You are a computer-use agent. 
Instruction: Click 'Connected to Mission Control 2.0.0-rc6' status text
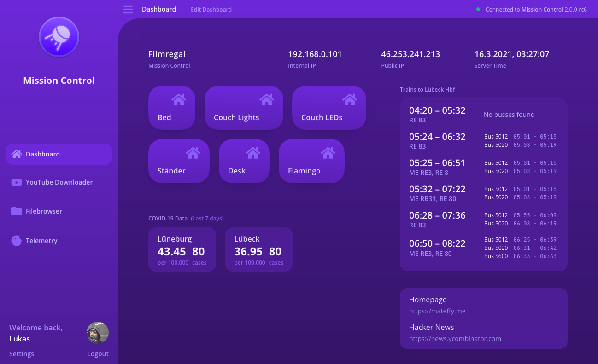(536, 9)
